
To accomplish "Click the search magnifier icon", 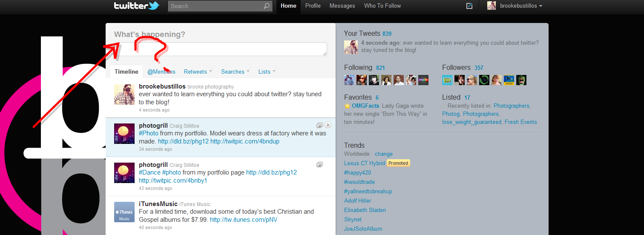I will pos(267,6).
